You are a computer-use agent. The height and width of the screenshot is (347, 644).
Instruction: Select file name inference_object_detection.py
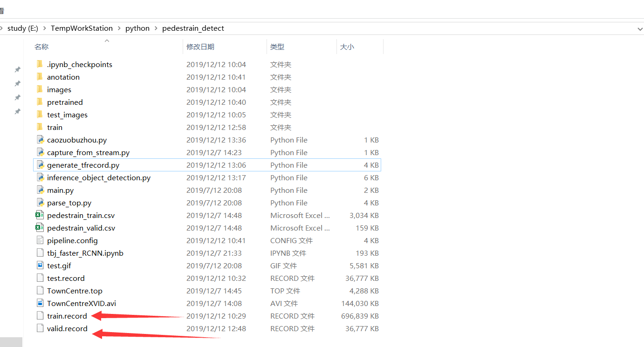click(x=99, y=177)
